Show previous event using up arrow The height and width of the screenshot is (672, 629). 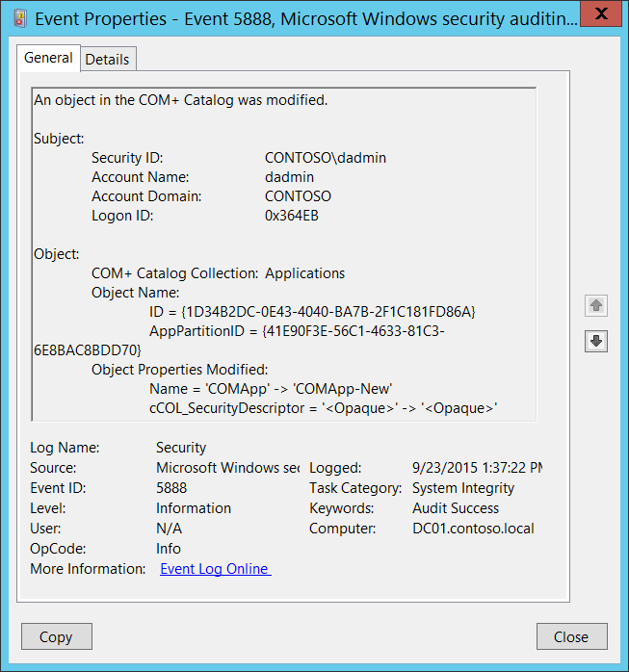click(596, 306)
